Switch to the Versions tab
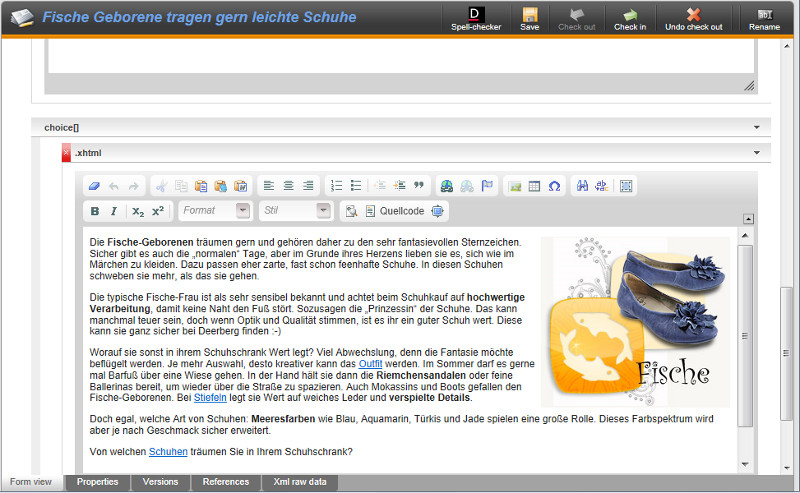This screenshot has width=800, height=493. click(x=160, y=482)
